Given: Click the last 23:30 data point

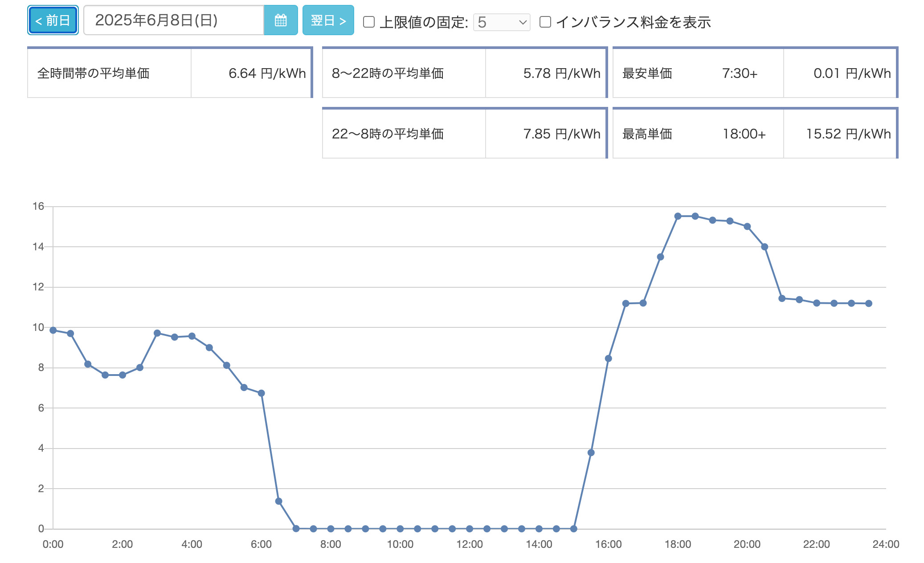Looking at the screenshot, I should [869, 303].
